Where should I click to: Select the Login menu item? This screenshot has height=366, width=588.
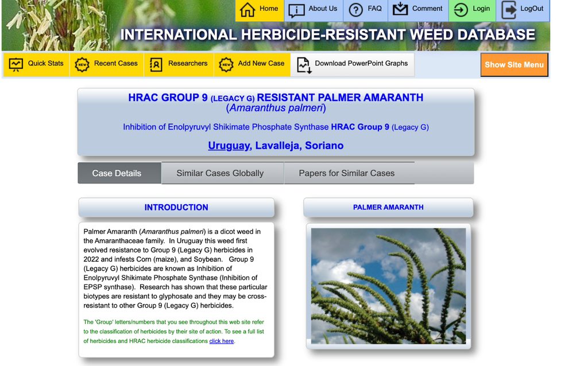pos(472,10)
